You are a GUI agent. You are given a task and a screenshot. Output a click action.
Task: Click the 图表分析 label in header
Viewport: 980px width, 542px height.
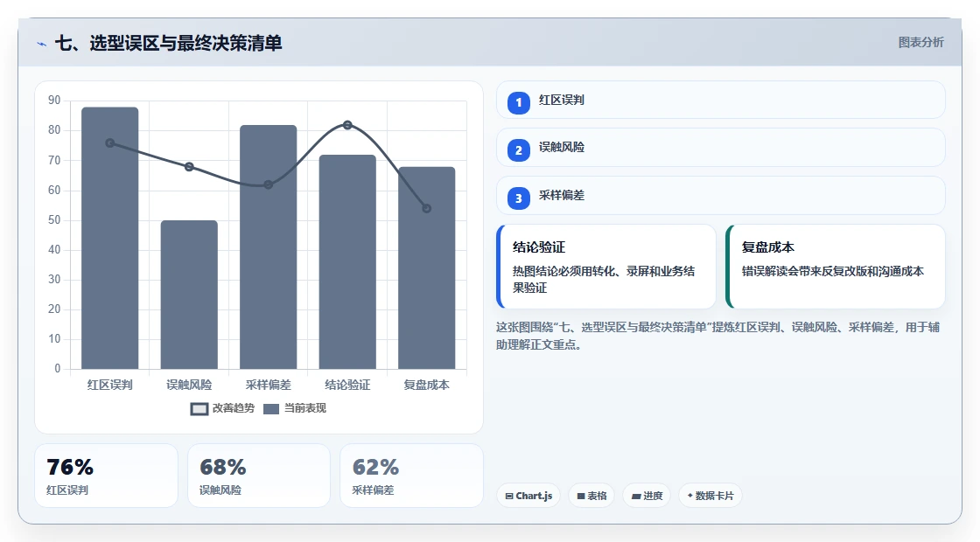point(920,43)
